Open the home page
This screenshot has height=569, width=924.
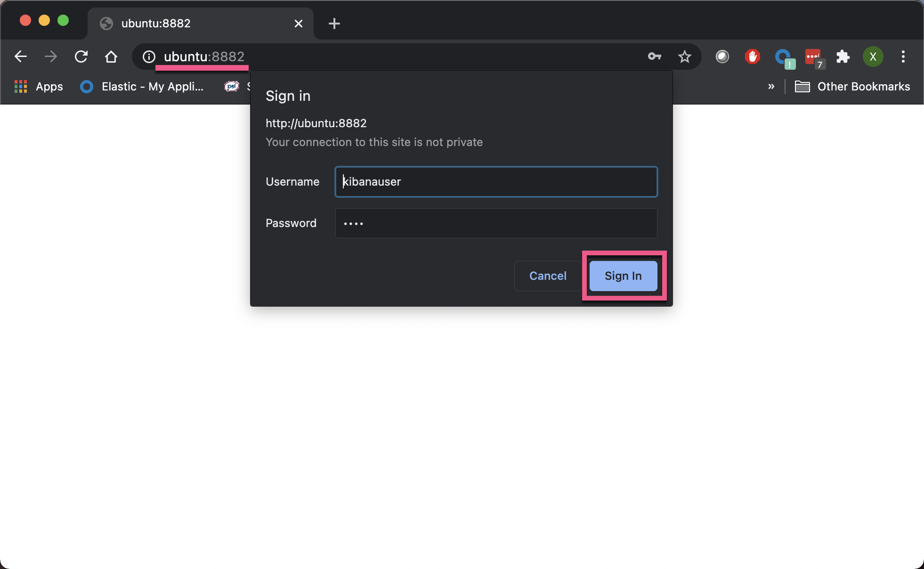[x=111, y=57]
